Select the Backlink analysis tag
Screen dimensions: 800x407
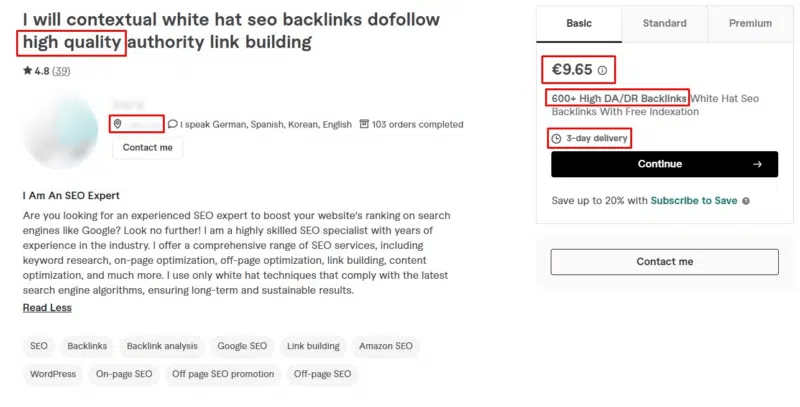tap(162, 346)
